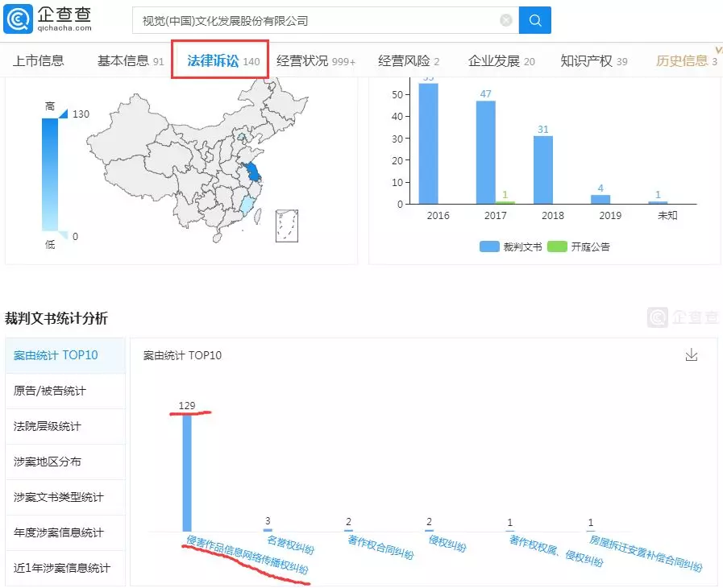Select the highlighted 法律诉讼 140 tab
This screenshot has width=723, height=588.
tap(219, 60)
